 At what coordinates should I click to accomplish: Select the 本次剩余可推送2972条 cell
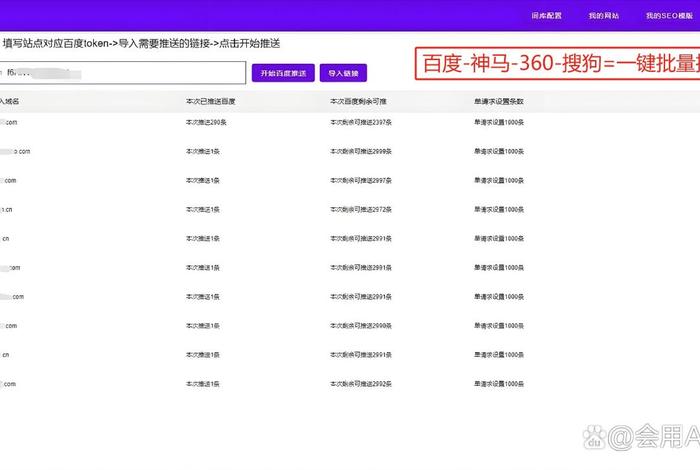(361, 209)
